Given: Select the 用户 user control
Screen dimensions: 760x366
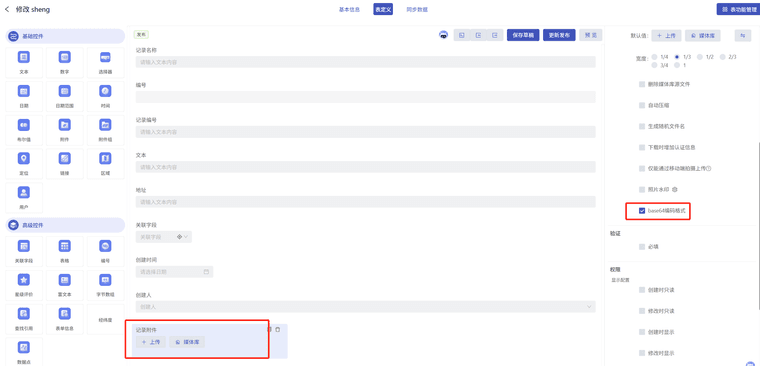Looking at the screenshot, I should 24,198.
